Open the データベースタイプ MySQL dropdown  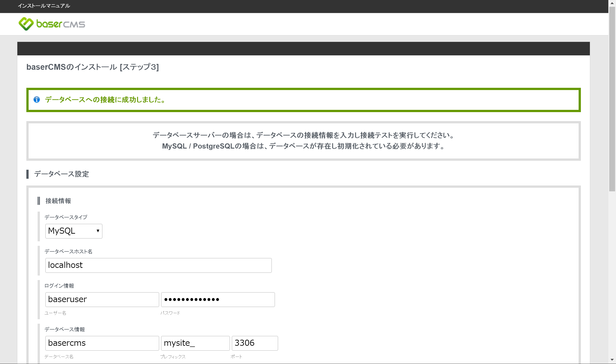click(74, 231)
